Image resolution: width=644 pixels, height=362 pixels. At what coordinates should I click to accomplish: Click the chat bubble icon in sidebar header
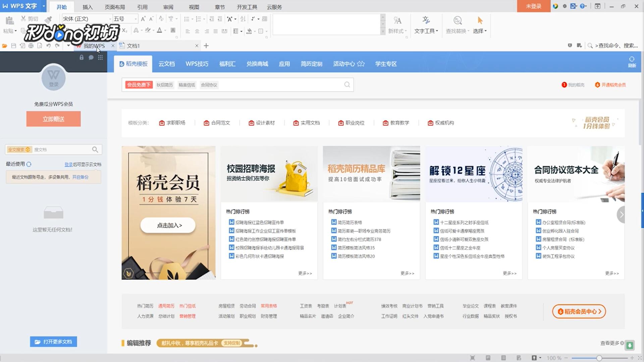(91, 57)
